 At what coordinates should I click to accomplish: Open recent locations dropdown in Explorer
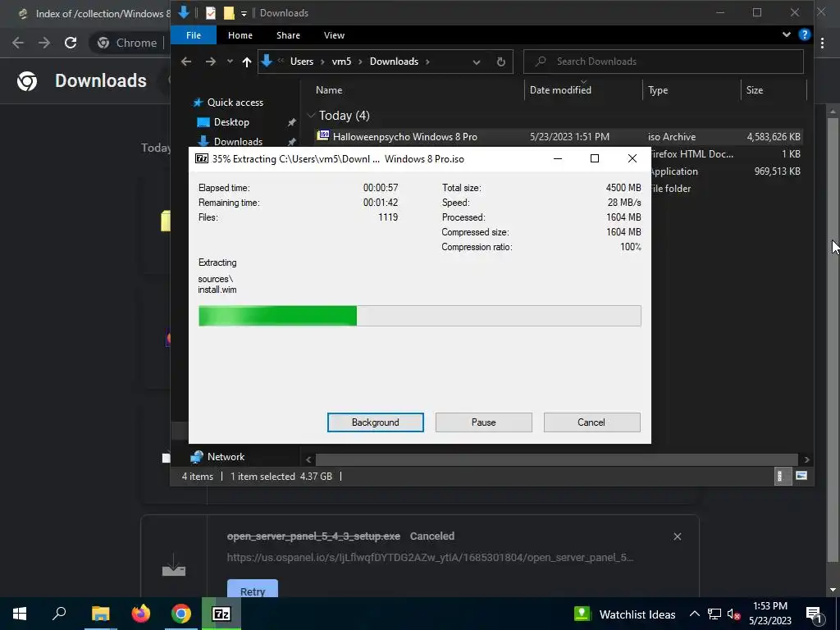click(230, 62)
